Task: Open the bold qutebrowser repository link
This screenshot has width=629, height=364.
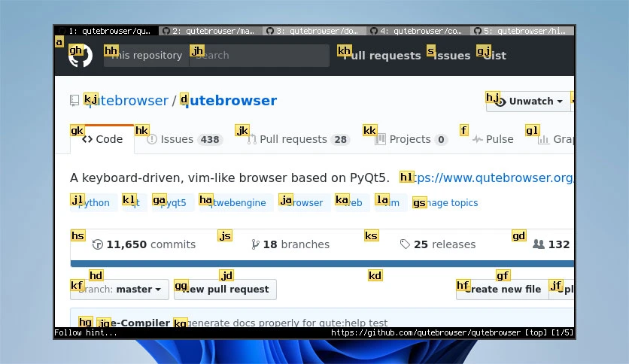Action: point(229,100)
